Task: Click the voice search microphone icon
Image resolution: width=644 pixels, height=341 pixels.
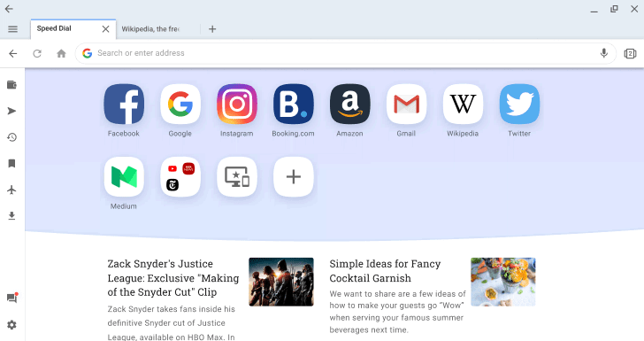Action: pyautogui.click(x=603, y=53)
